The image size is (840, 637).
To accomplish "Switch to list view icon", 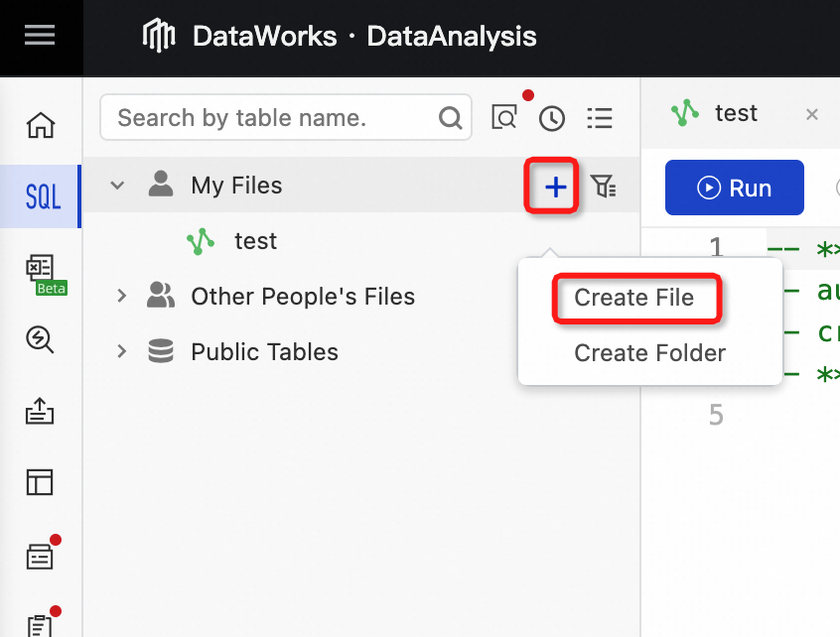I will pos(600,117).
